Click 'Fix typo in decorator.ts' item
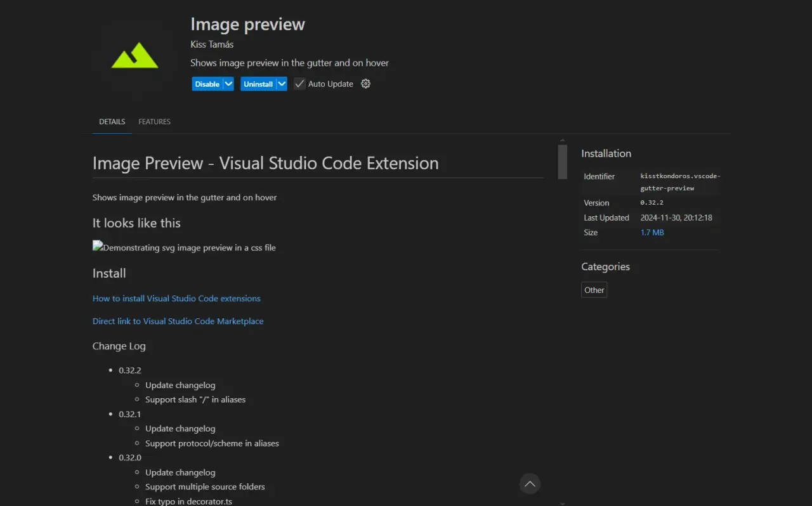 click(188, 501)
